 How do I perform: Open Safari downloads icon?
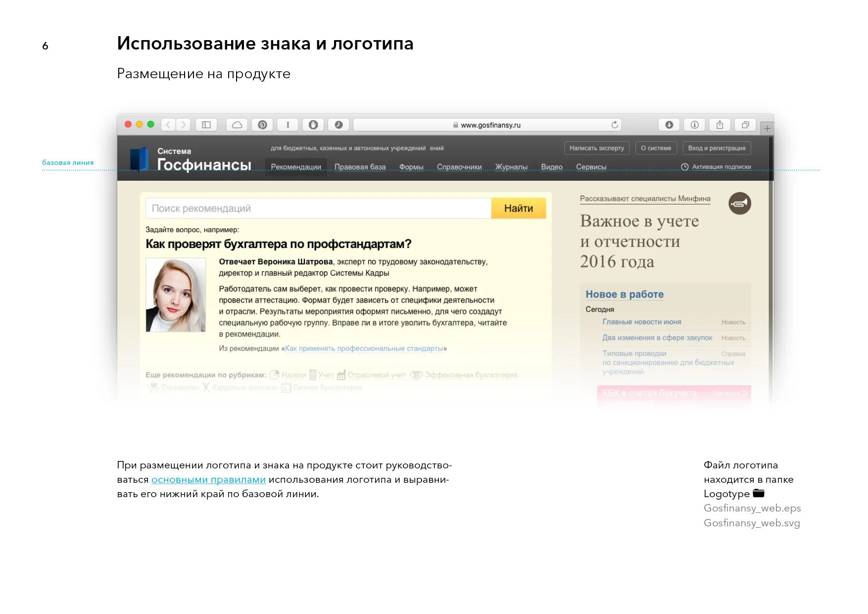click(669, 125)
